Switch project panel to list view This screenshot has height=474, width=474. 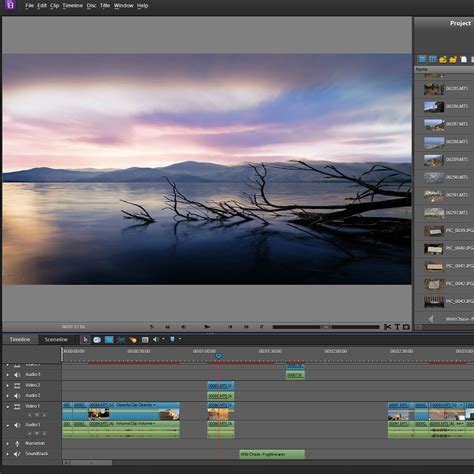[x=422, y=59]
